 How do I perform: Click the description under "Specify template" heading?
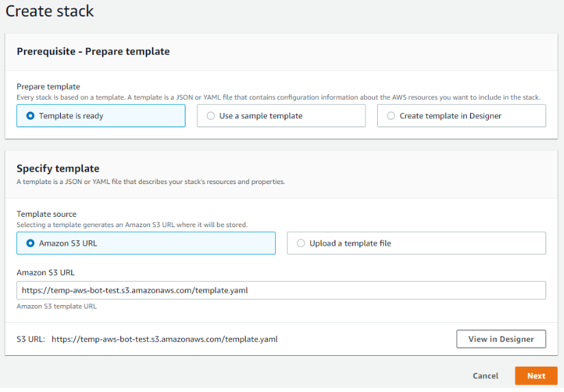click(150, 182)
